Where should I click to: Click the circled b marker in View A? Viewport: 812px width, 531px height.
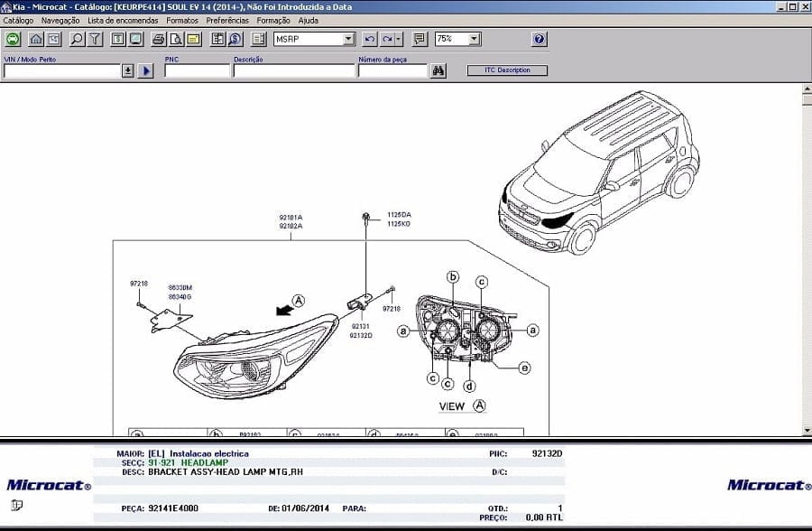[x=453, y=277]
